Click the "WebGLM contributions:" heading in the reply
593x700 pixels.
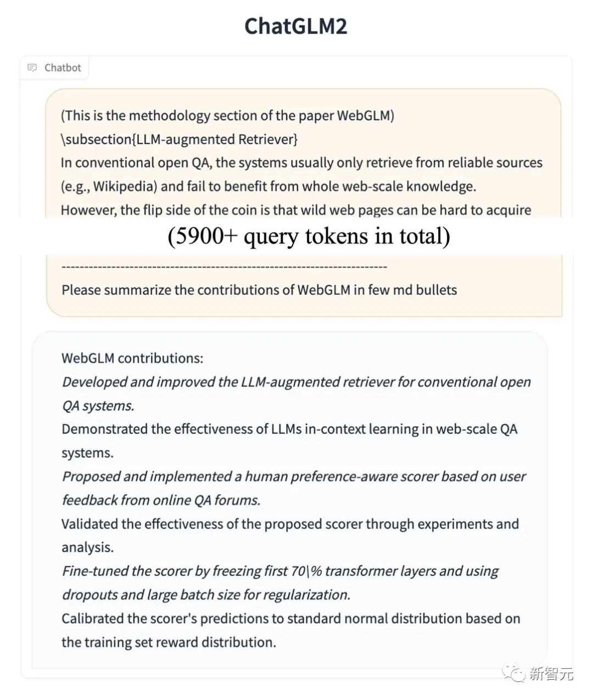point(132,358)
